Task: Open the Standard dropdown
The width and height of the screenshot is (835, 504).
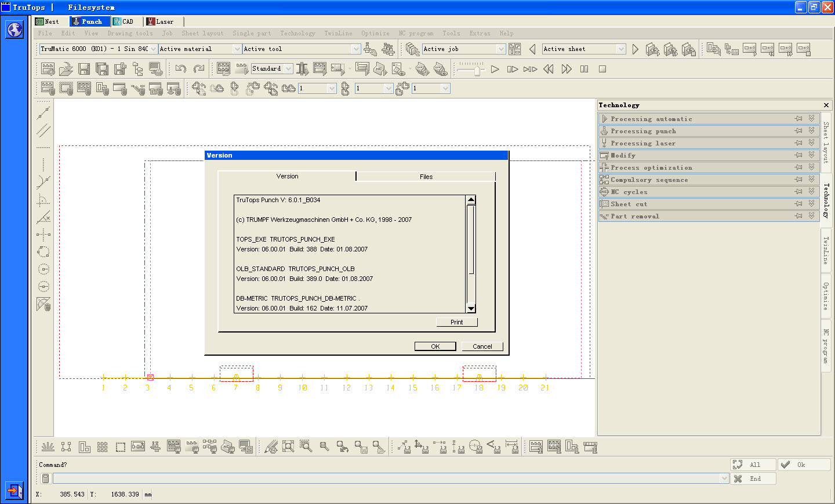Action: [288, 69]
